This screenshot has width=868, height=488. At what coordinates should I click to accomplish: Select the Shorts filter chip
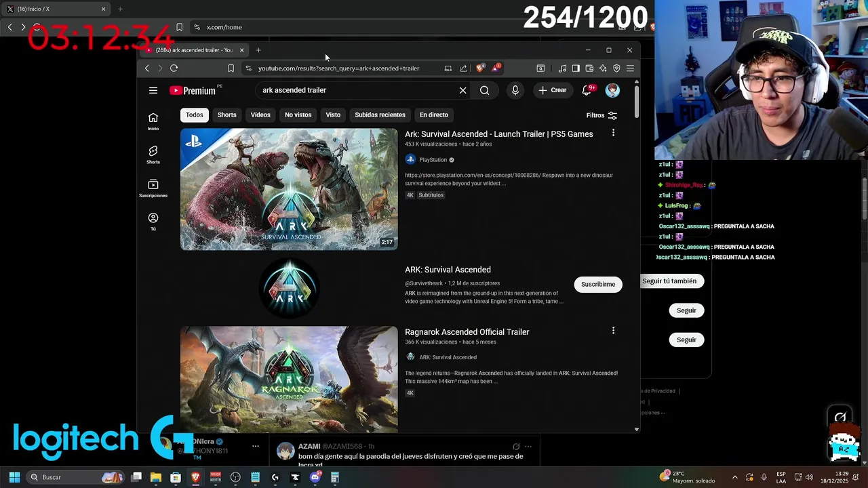(x=226, y=115)
